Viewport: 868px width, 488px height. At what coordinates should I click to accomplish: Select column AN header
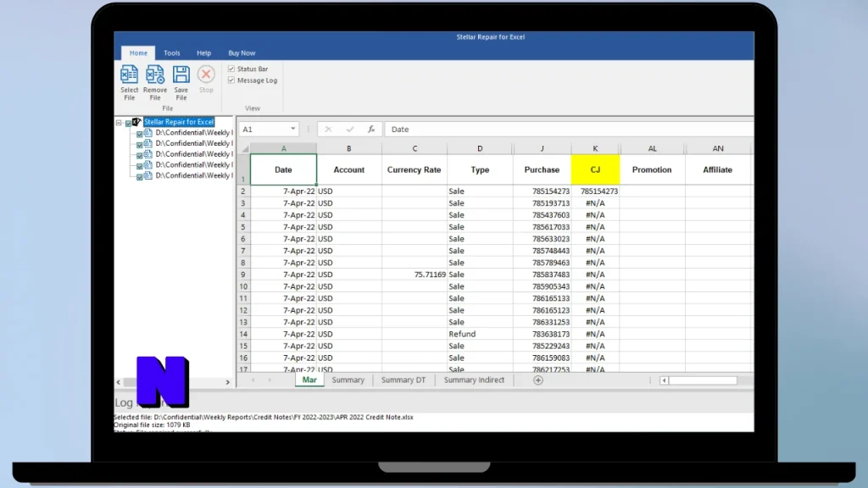[718, 149]
